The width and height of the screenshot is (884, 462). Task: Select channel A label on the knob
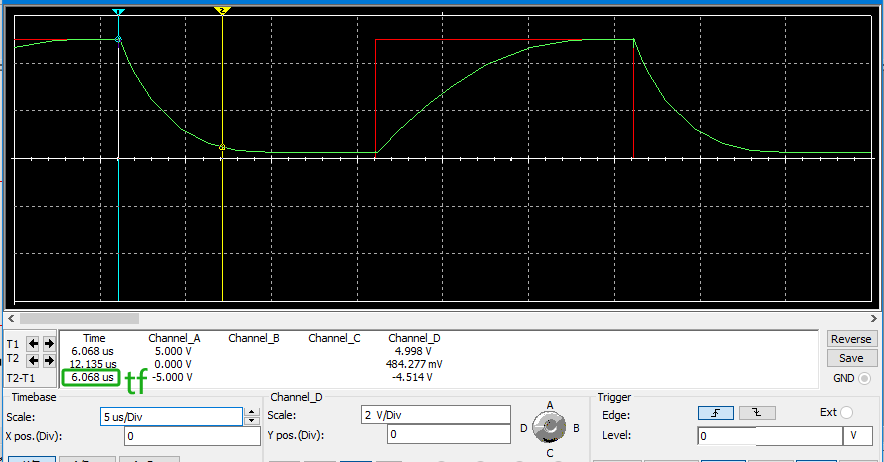point(550,405)
